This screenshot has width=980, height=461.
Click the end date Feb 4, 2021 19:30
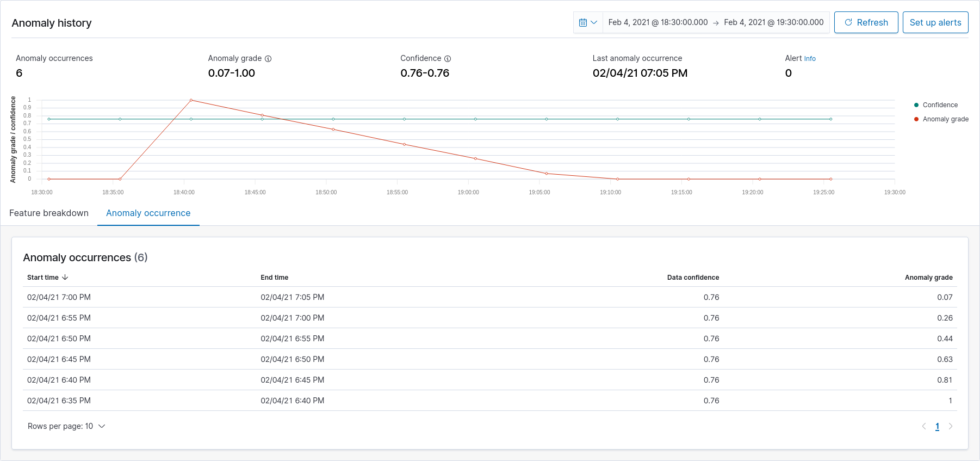click(x=773, y=22)
